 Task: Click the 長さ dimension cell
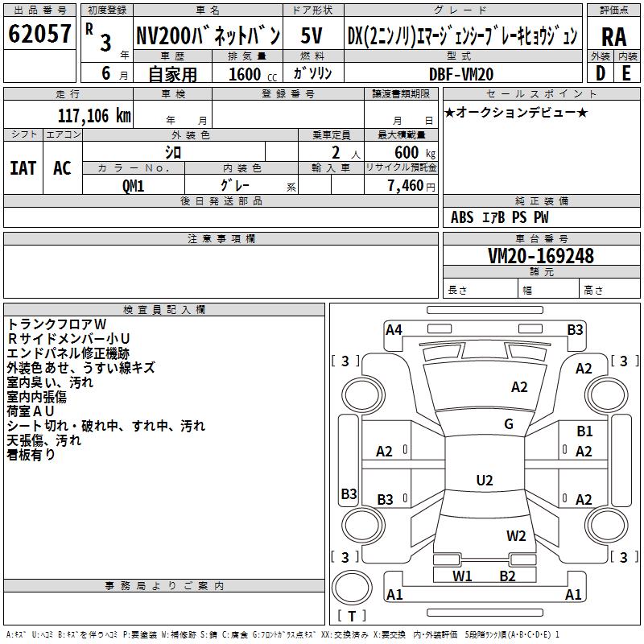pos(480,290)
